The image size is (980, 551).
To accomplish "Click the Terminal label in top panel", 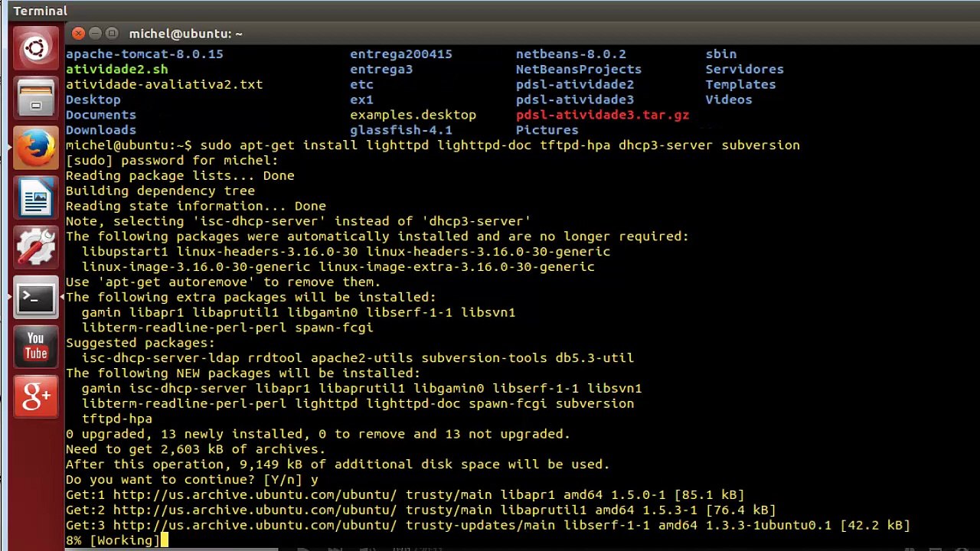I will 41,11.
